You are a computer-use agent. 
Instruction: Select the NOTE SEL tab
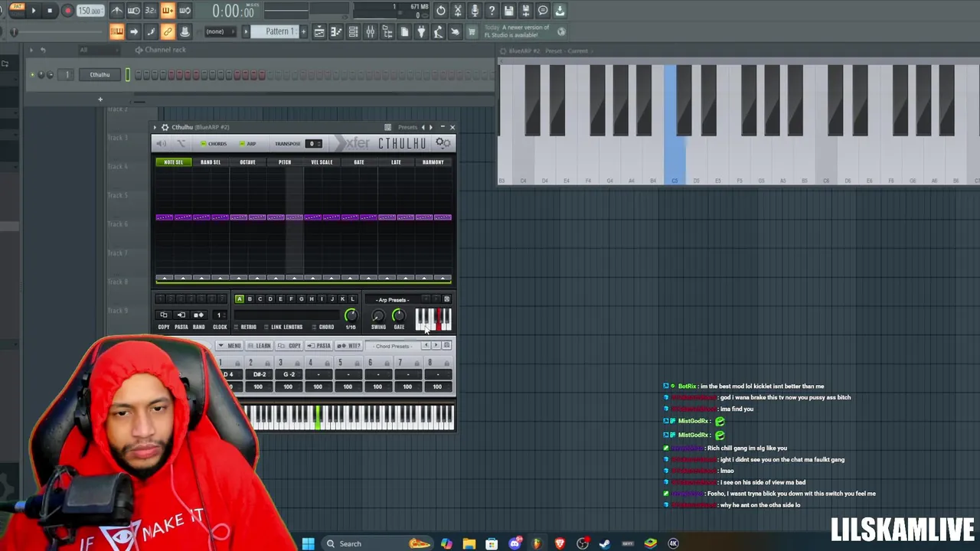(x=173, y=162)
